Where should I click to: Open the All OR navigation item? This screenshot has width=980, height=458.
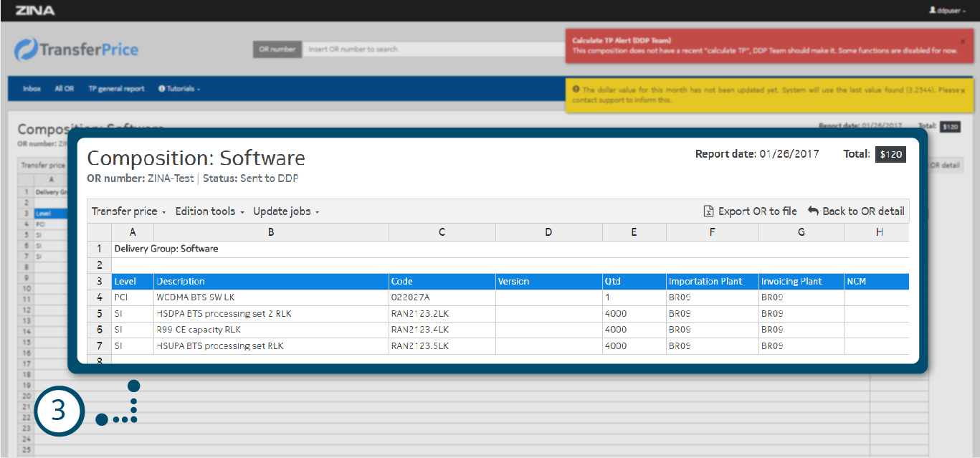tap(65, 89)
